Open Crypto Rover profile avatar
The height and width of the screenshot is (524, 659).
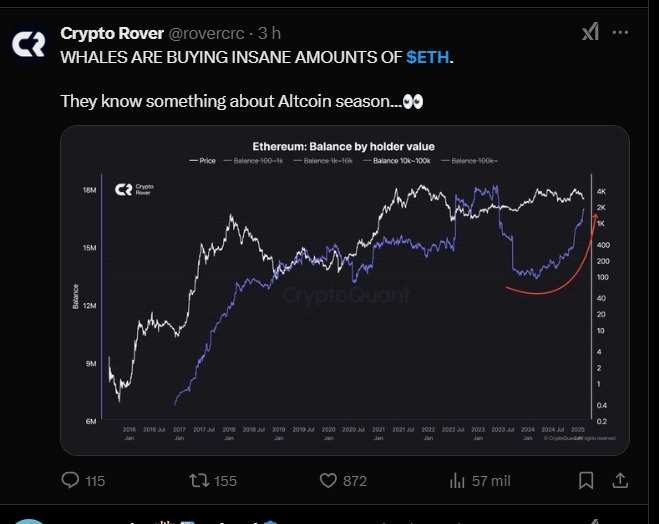29,44
